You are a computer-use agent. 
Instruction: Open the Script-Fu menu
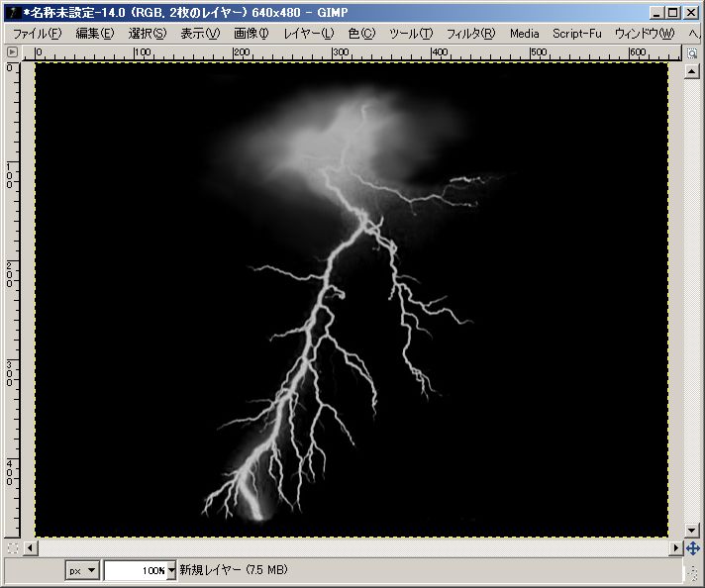[x=577, y=34]
